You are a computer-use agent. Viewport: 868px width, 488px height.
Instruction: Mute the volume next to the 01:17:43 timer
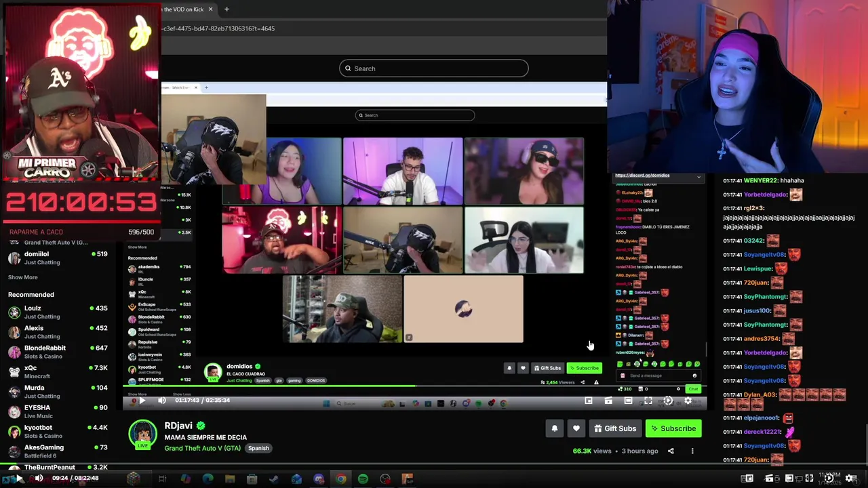(x=161, y=401)
